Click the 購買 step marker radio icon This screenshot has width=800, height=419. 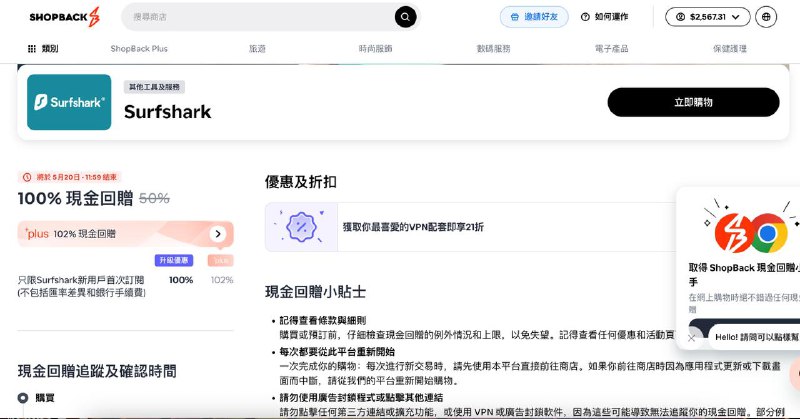[x=23, y=398]
